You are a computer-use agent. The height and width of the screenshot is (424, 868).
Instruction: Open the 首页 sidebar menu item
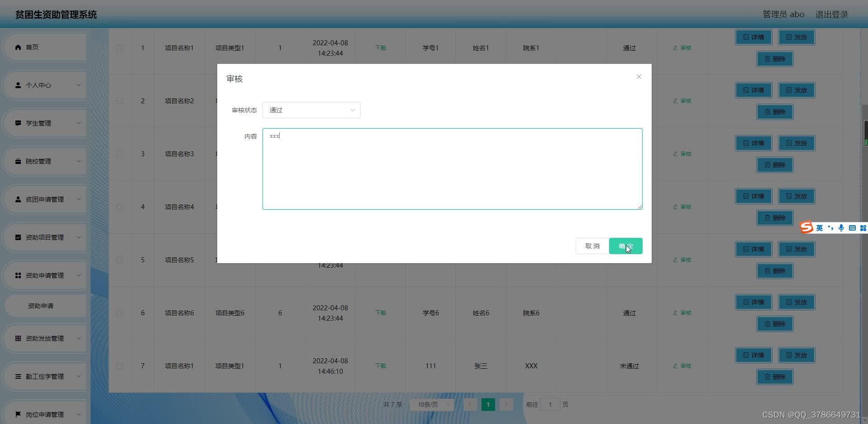[44, 47]
